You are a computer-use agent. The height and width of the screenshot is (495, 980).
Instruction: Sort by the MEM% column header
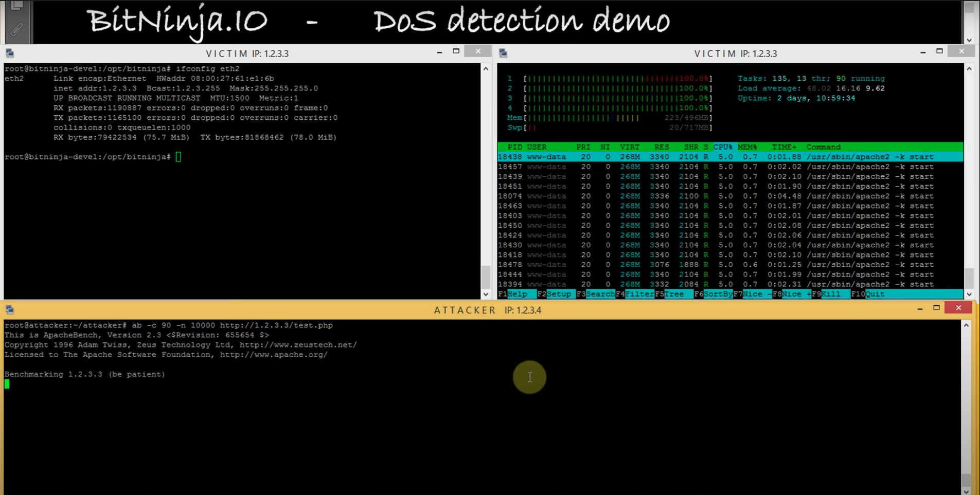pos(747,147)
